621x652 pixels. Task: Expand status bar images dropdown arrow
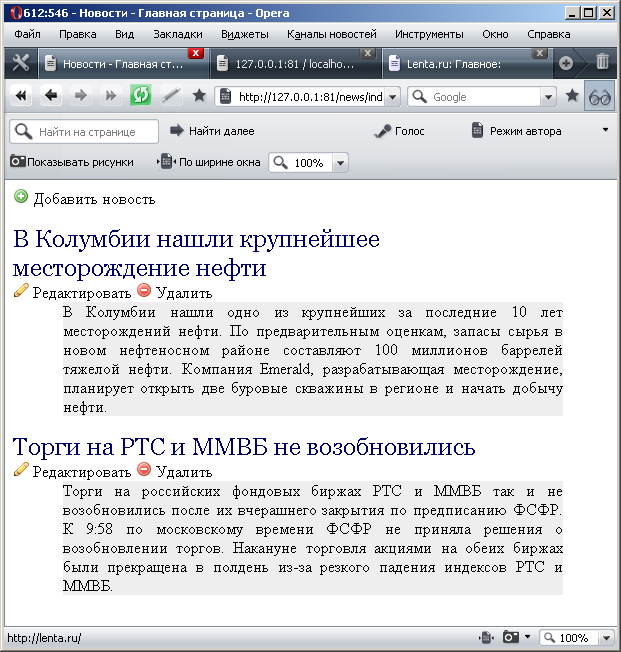pos(527,637)
